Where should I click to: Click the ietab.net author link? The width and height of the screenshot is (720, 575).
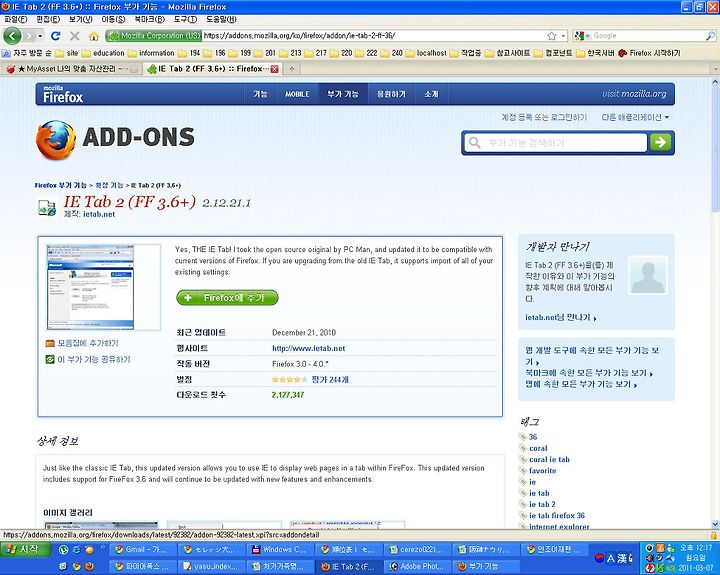pos(99,214)
